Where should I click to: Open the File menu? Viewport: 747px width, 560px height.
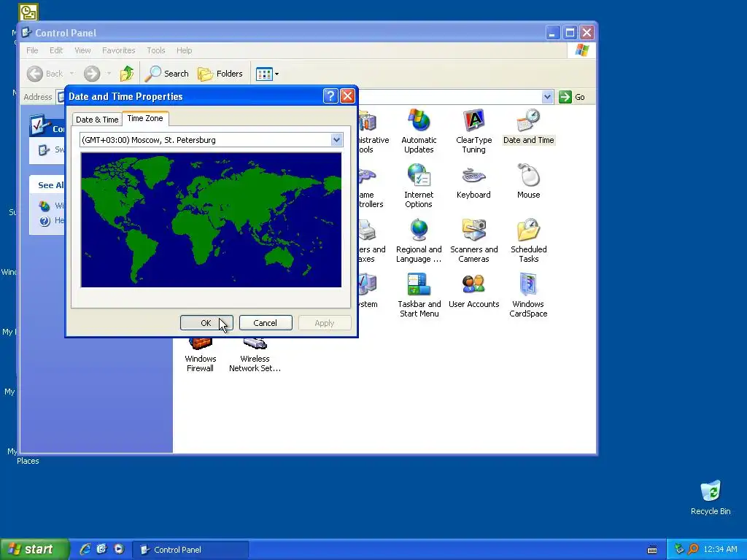32,50
